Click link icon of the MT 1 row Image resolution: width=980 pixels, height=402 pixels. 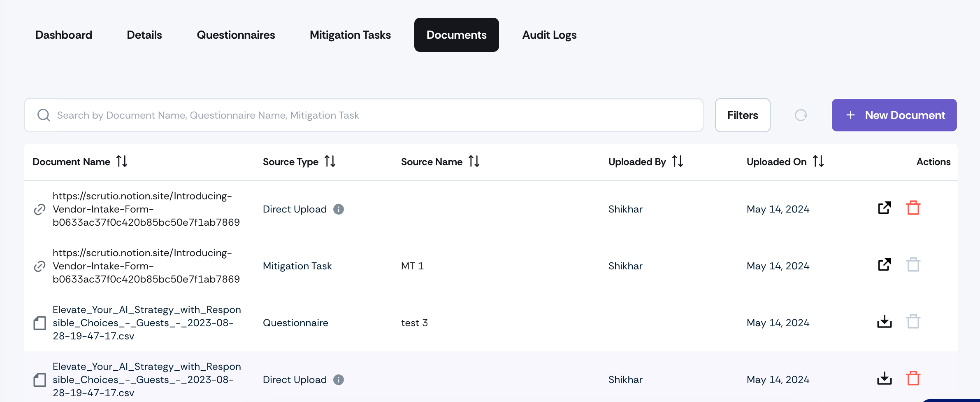point(39,266)
